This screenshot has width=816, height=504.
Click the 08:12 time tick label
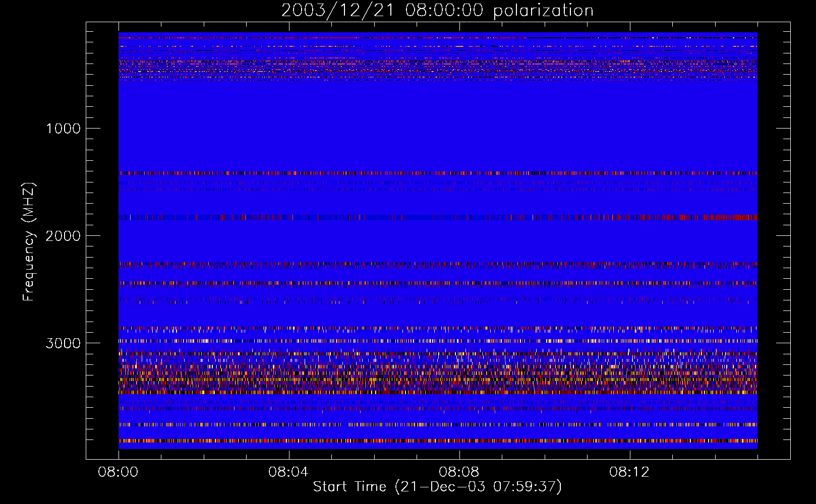[x=629, y=472]
